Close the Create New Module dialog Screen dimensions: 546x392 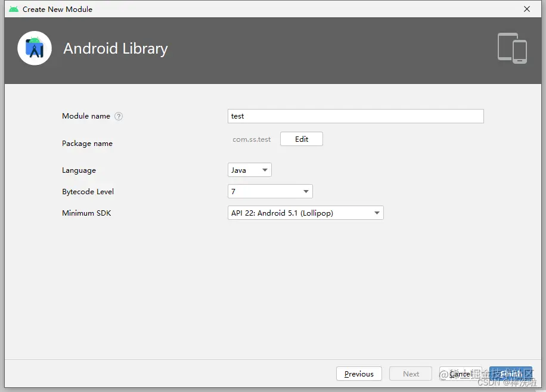point(527,9)
